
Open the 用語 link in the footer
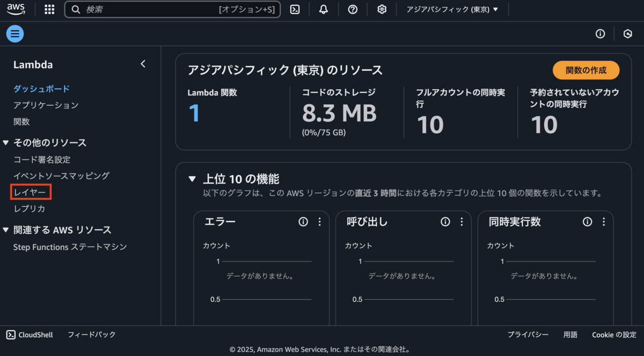[570, 335]
